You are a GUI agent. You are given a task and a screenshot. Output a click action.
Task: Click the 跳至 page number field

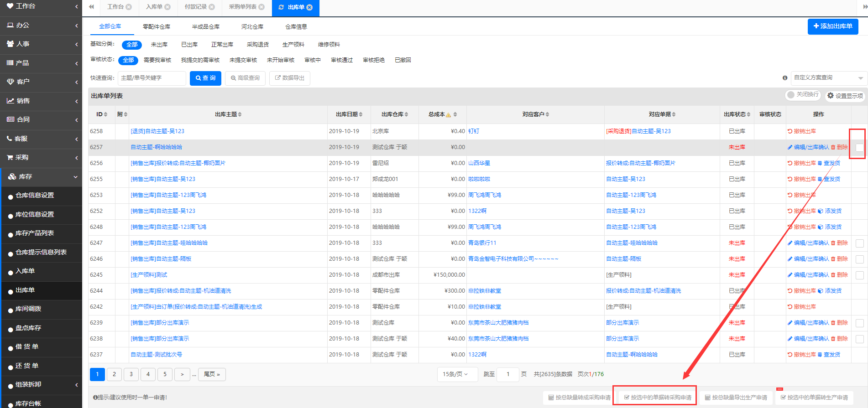tap(507, 374)
